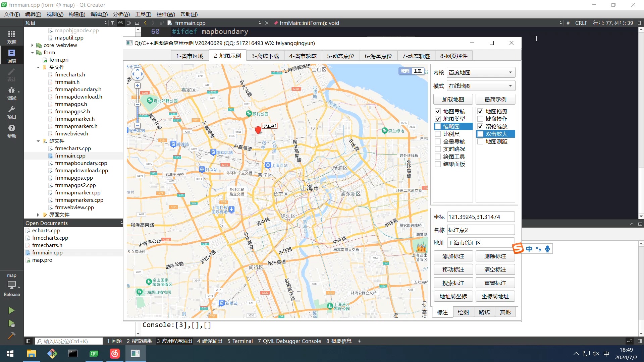Click the map zoom-in plus button
The width and height of the screenshot is (644, 362).
click(138, 86)
